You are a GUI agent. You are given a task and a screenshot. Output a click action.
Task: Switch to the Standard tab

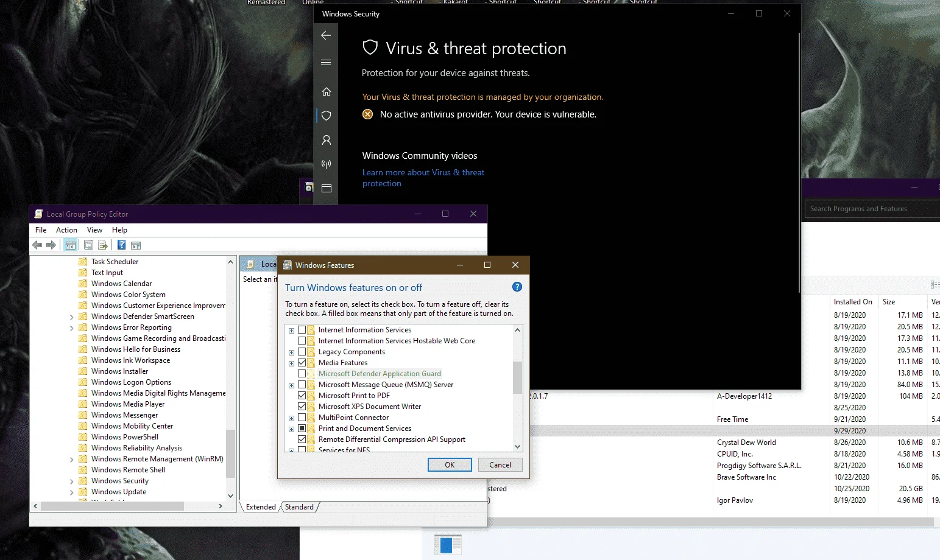(x=299, y=507)
